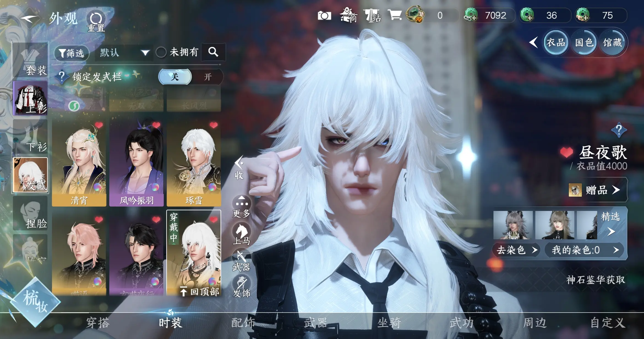Collapse top-right menu with left arrow
The width and height of the screenshot is (644, 339).
click(533, 43)
